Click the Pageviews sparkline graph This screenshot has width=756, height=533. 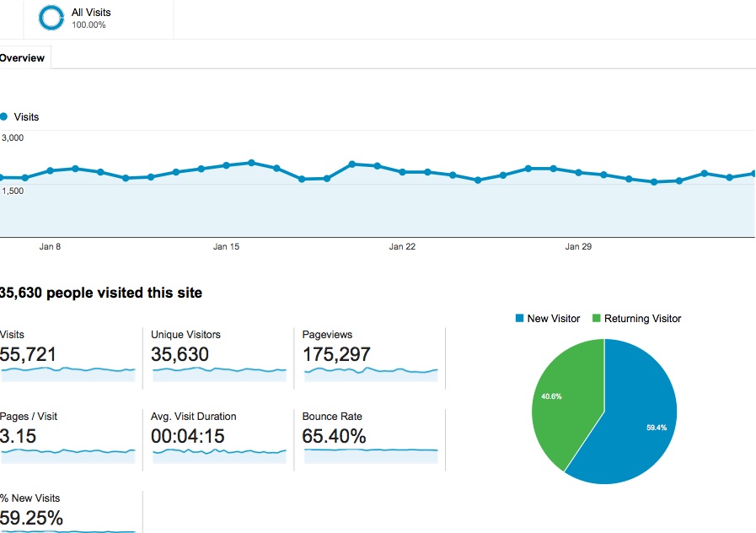coord(371,370)
